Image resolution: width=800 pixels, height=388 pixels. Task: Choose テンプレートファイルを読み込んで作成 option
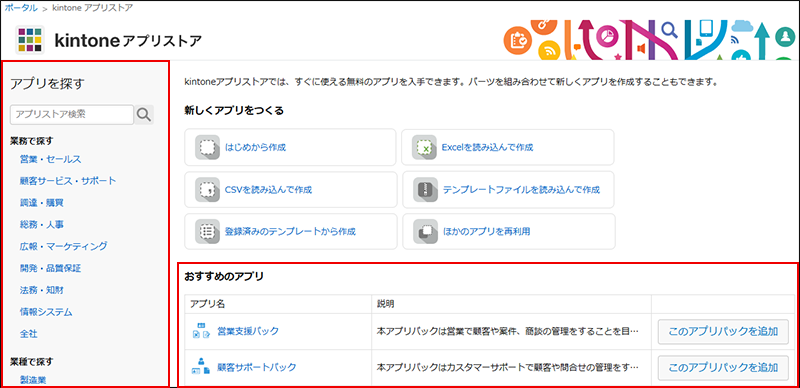[508, 190]
